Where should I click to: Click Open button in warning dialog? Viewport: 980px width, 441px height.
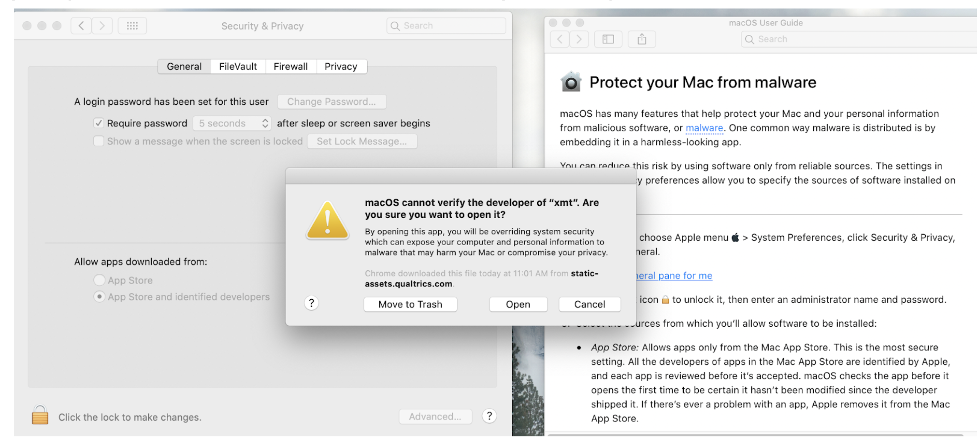point(518,304)
